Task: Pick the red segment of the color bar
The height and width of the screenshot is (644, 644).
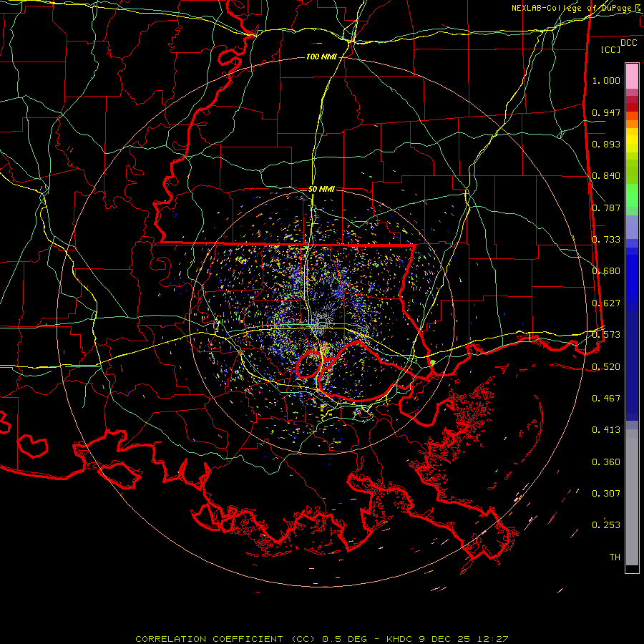Action: (x=632, y=107)
